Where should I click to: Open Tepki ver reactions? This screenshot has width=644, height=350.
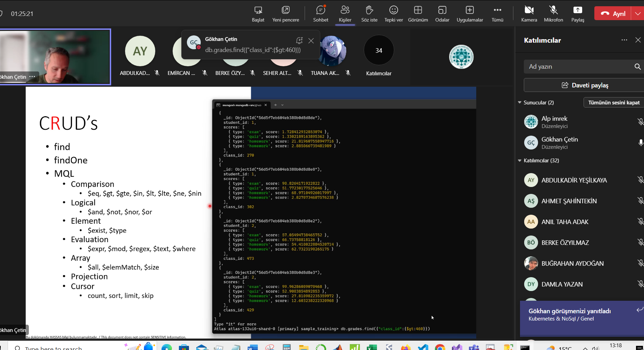[x=394, y=14]
